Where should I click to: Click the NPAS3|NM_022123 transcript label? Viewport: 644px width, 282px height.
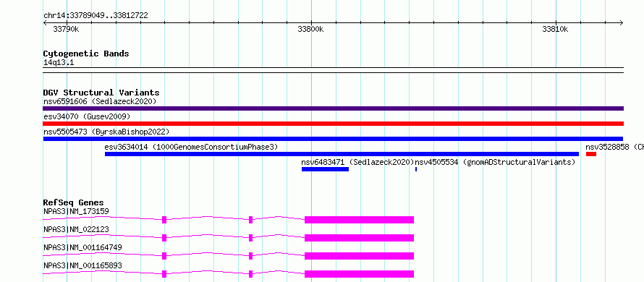point(76,229)
